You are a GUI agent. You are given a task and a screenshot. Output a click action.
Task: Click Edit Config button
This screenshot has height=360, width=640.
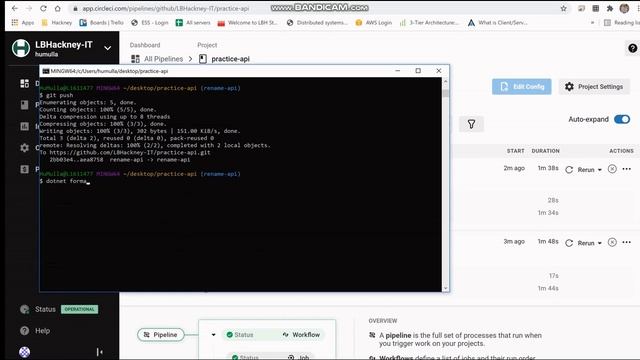(522, 87)
